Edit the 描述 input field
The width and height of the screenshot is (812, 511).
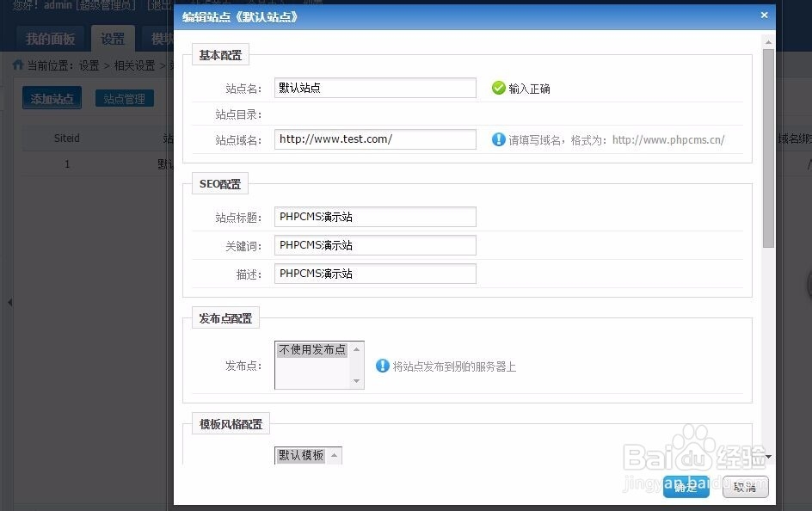375,274
